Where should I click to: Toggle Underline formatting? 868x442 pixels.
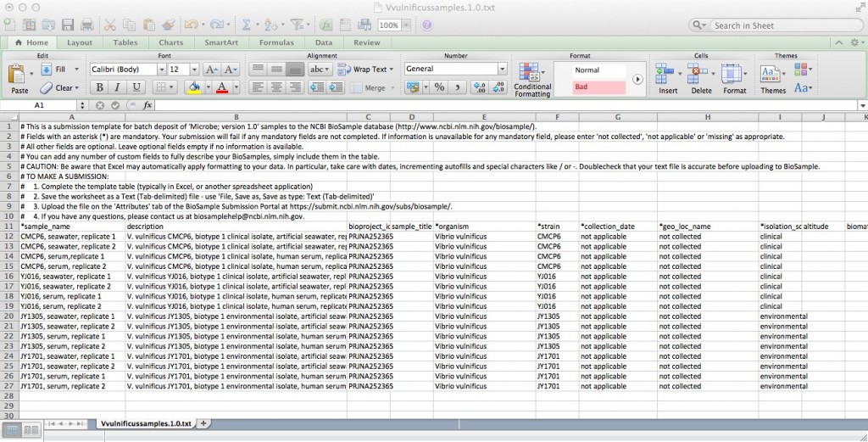[x=136, y=87]
